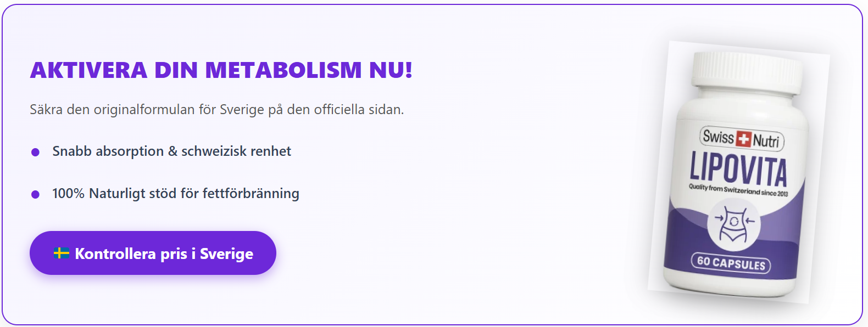The height and width of the screenshot is (327, 868).
Task: Click the "60 CAPSULES" badge on the bottle
Action: point(731,263)
